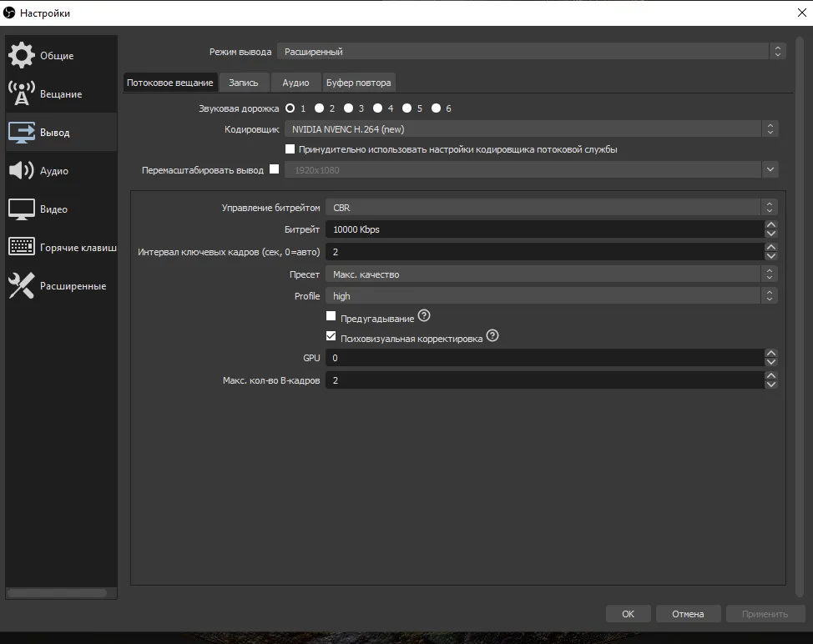Select audio track 3 radio button

(x=348, y=108)
